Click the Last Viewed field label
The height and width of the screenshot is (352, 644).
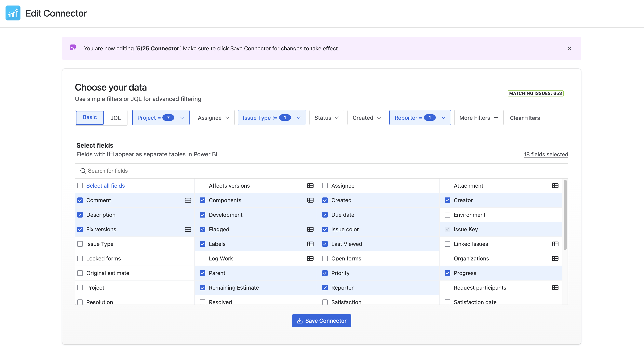coord(346,244)
